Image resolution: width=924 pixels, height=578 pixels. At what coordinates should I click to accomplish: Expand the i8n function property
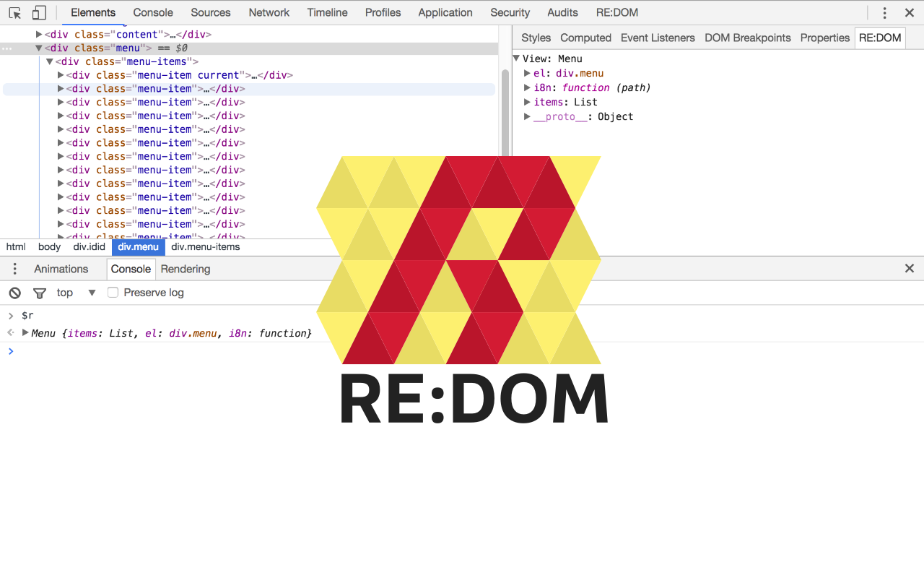pyautogui.click(x=528, y=87)
